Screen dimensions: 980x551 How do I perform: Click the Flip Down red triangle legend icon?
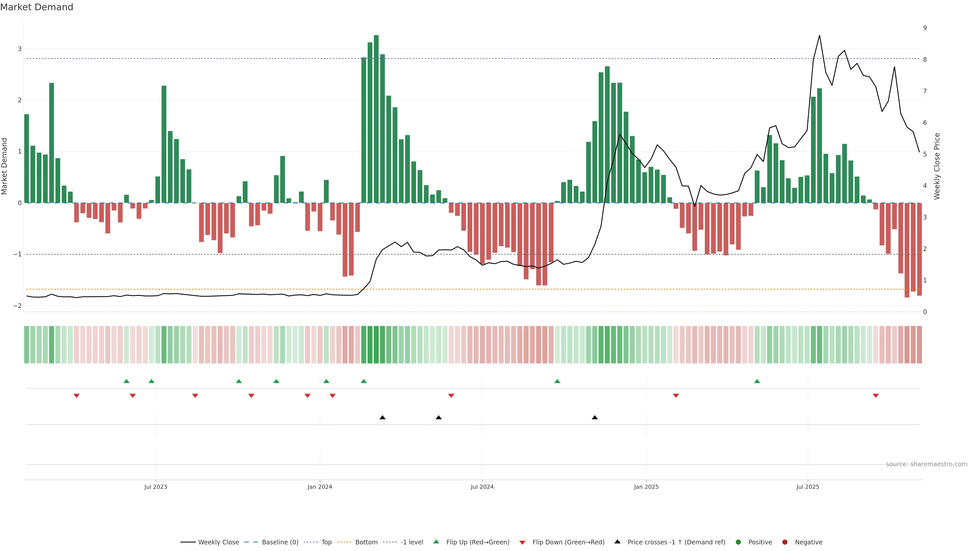pyautogui.click(x=522, y=542)
